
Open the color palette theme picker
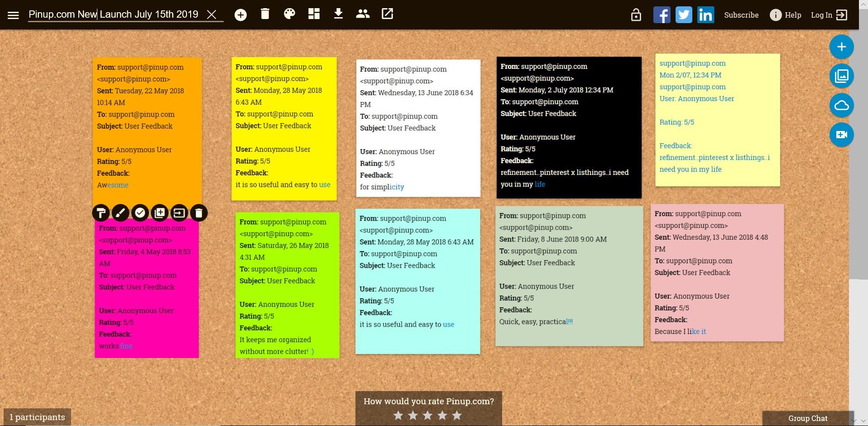(x=289, y=14)
